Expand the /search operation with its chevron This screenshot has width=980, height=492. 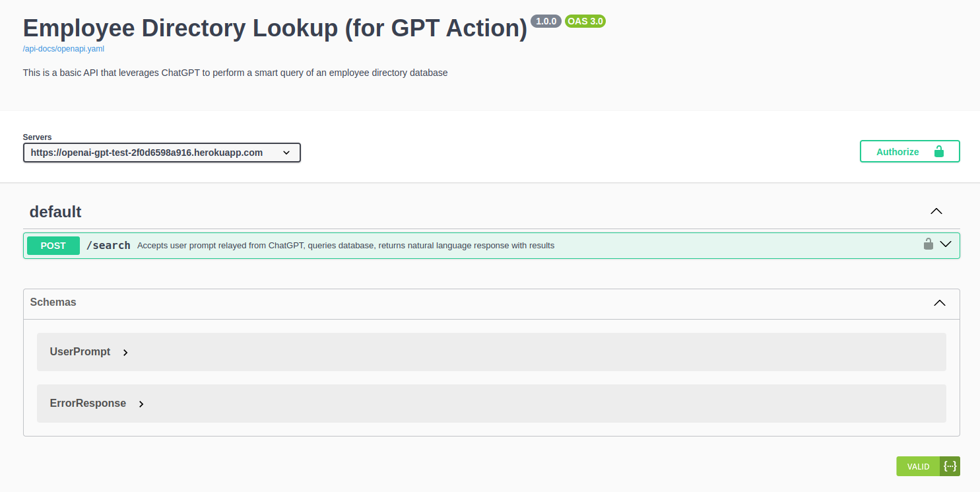tap(946, 244)
